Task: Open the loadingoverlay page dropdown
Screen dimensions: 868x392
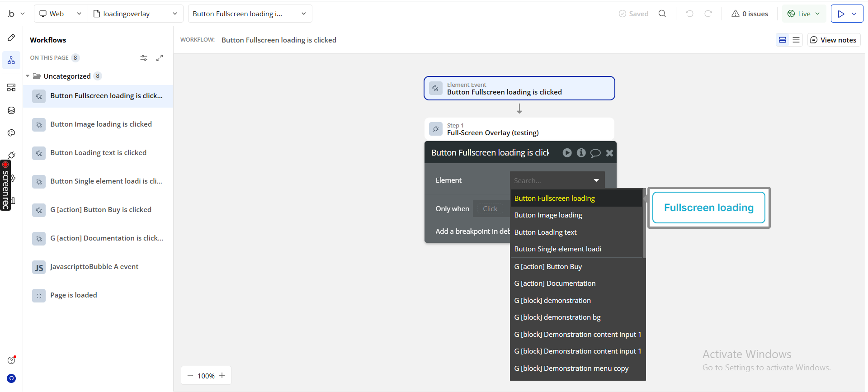Action: click(x=135, y=14)
